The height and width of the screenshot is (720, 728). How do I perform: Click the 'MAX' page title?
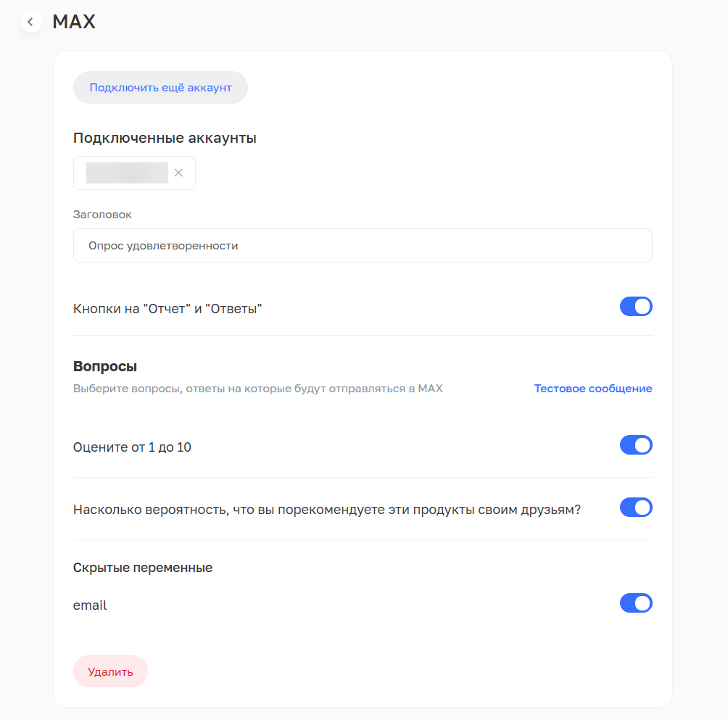pos(74,22)
